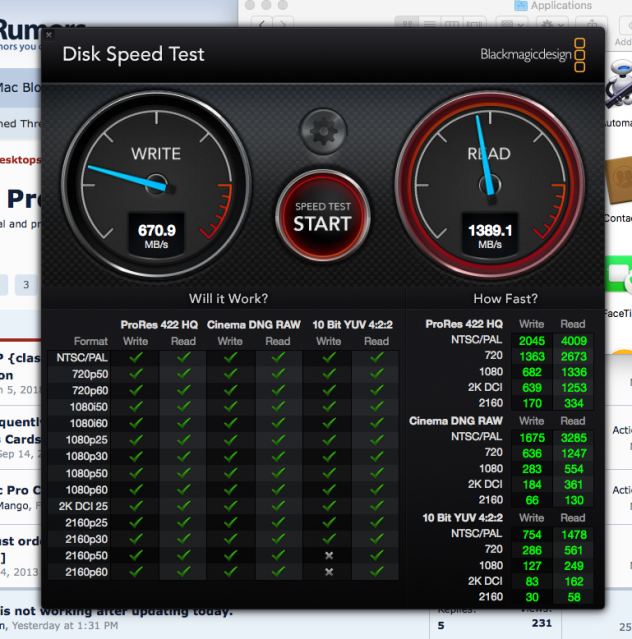Go to page 3 in the browser window
This screenshot has width=632, height=639.
26,284
